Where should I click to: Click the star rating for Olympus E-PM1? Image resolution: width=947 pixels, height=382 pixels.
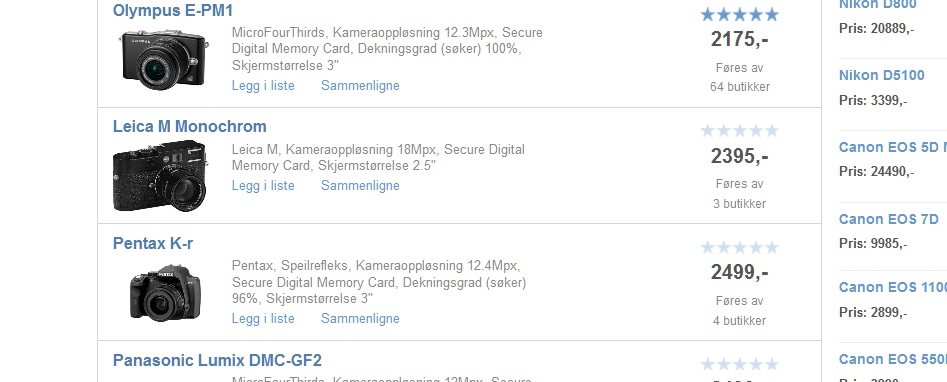pyautogui.click(x=739, y=15)
